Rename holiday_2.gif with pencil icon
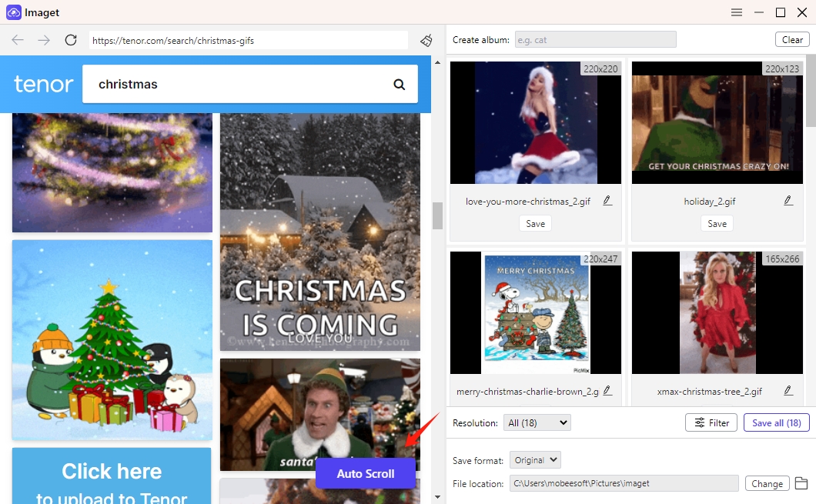Image resolution: width=816 pixels, height=504 pixels. [x=788, y=201]
